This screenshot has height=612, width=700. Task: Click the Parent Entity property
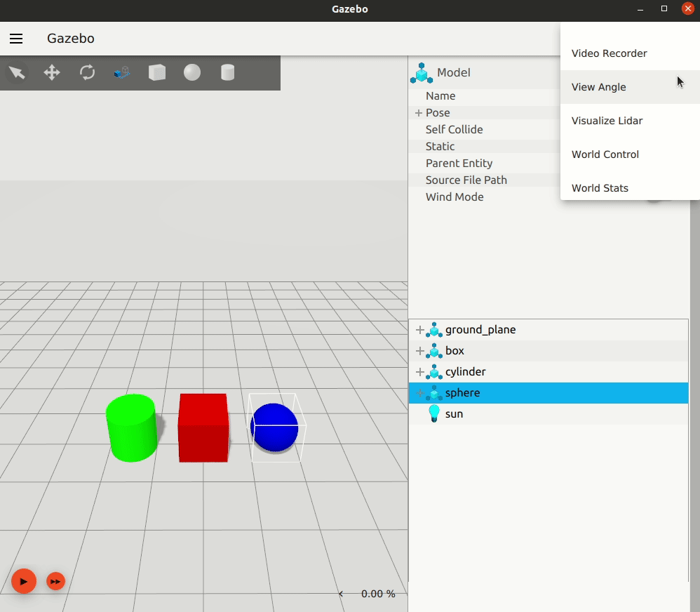click(x=459, y=164)
